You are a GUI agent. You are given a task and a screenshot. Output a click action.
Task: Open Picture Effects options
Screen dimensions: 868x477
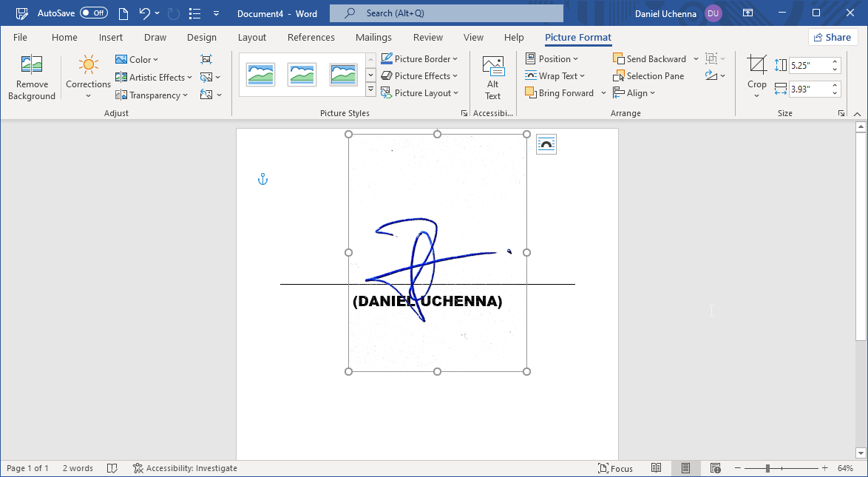click(x=420, y=75)
